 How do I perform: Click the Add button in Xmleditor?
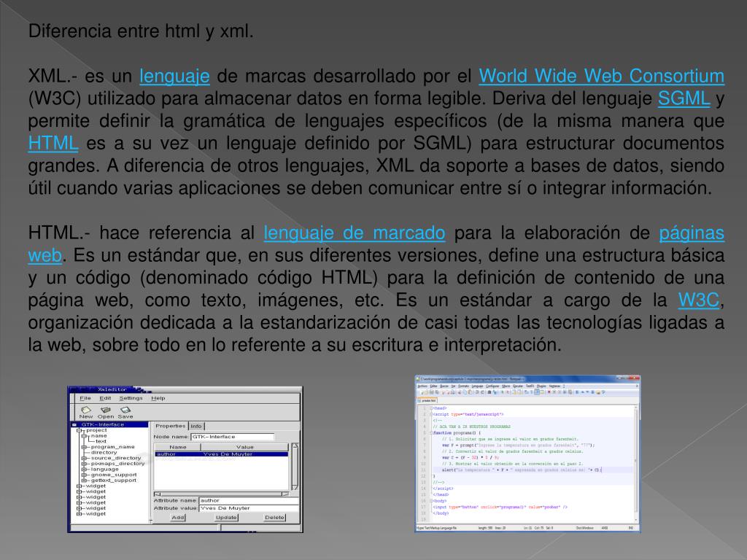(178, 518)
